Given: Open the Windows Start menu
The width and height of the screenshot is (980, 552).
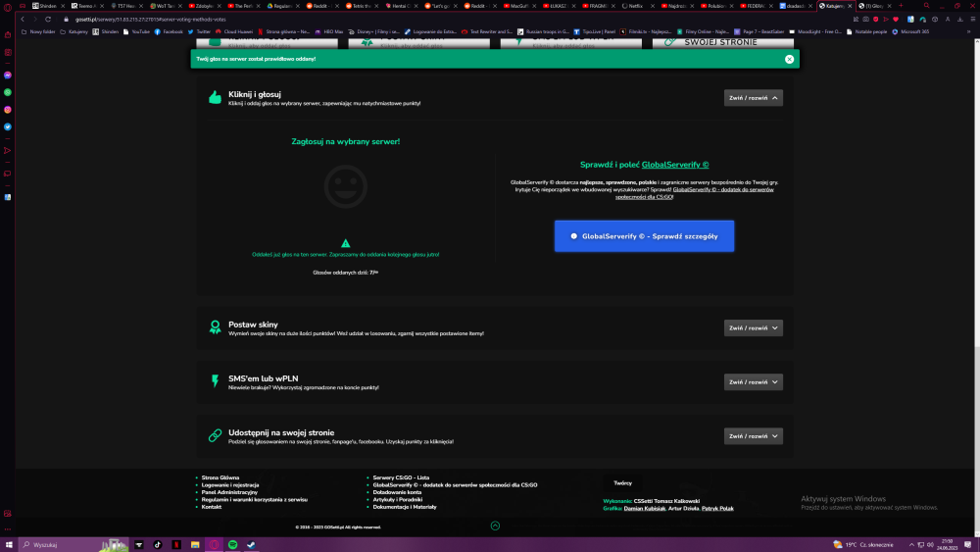Looking at the screenshot, I should point(9,544).
